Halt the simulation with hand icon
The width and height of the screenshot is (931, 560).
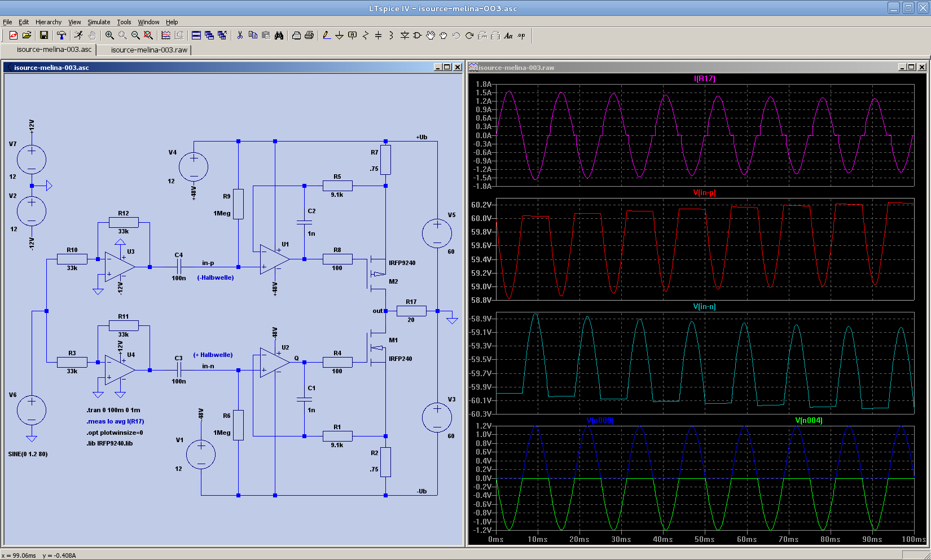click(x=91, y=36)
